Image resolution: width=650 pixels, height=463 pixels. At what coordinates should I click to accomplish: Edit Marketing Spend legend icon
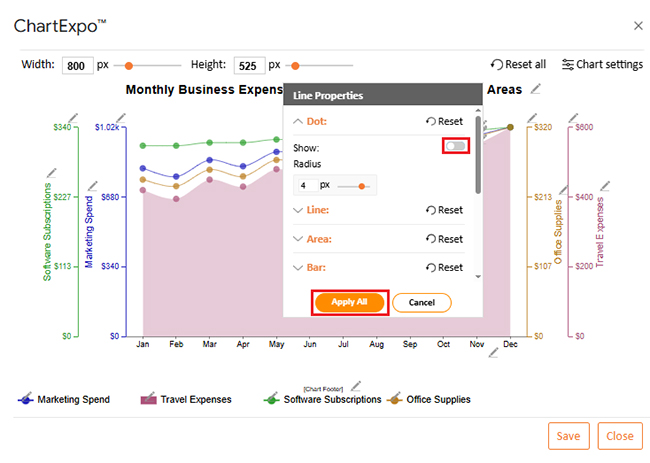coord(26,399)
